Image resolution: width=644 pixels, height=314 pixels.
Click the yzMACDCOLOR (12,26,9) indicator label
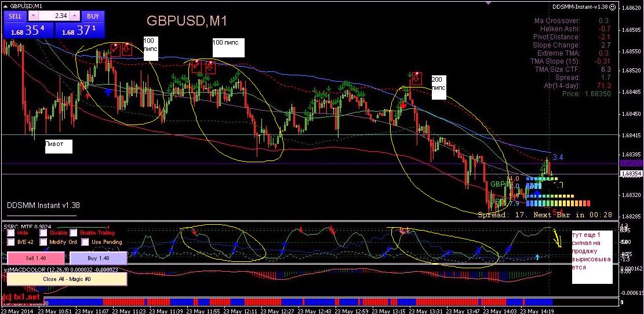click(x=61, y=269)
